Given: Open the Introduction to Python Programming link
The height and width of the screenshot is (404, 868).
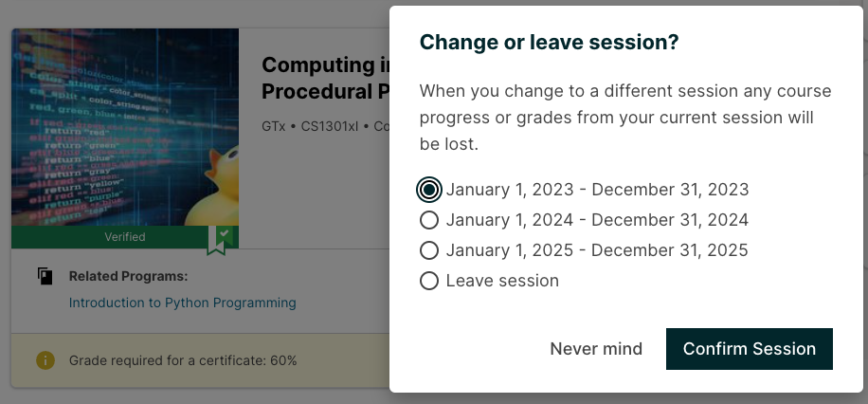Looking at the screenshot, I should click(x=182, y=303).
